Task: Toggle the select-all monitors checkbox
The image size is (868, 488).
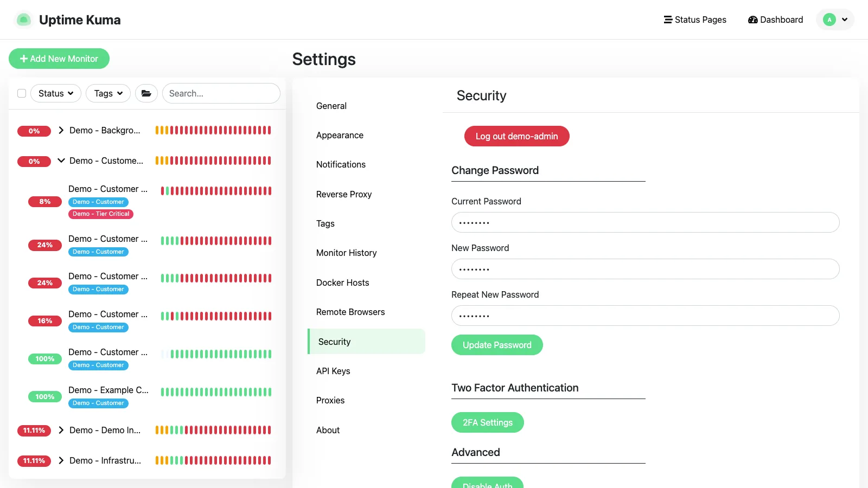Action: [22, 93]
